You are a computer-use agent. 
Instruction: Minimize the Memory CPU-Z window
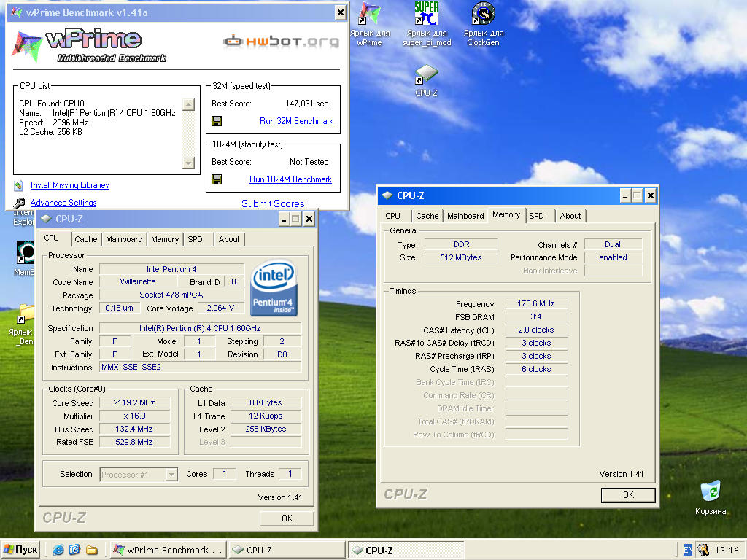click(x=625, y=195)
